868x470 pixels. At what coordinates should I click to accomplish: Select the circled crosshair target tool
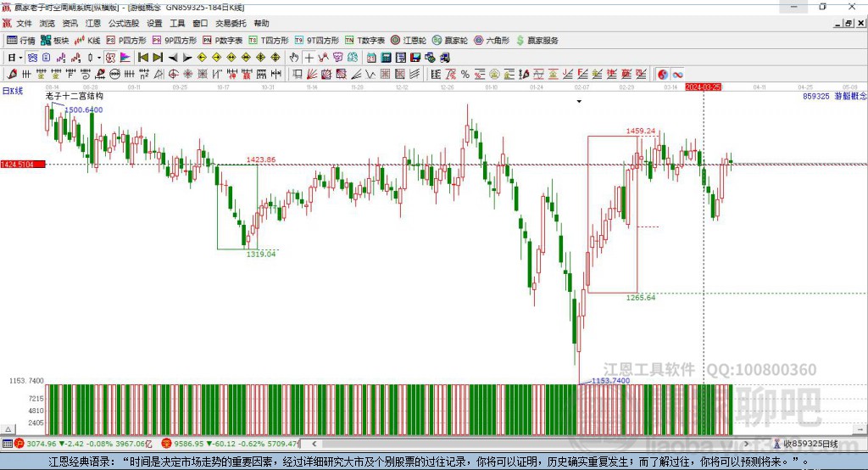coord(173,75)
